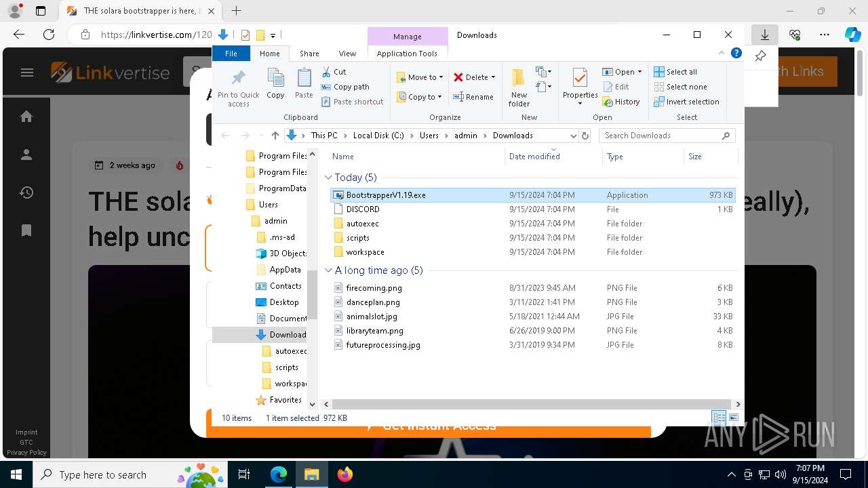This screenshot has height=488, width=868.
Task: Click Linkvertise sidebar home icon
Action: 26,117
